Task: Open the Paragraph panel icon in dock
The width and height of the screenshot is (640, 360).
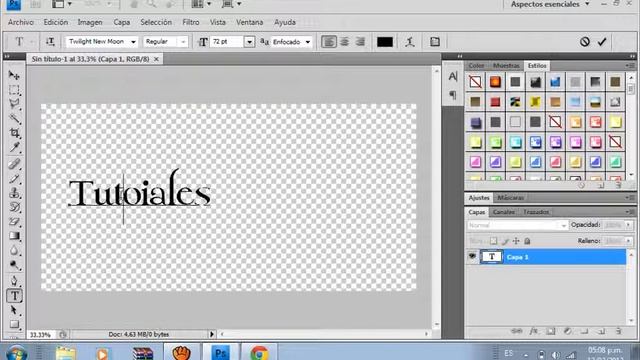Action: pyautogui.click(x=453, y=95)
